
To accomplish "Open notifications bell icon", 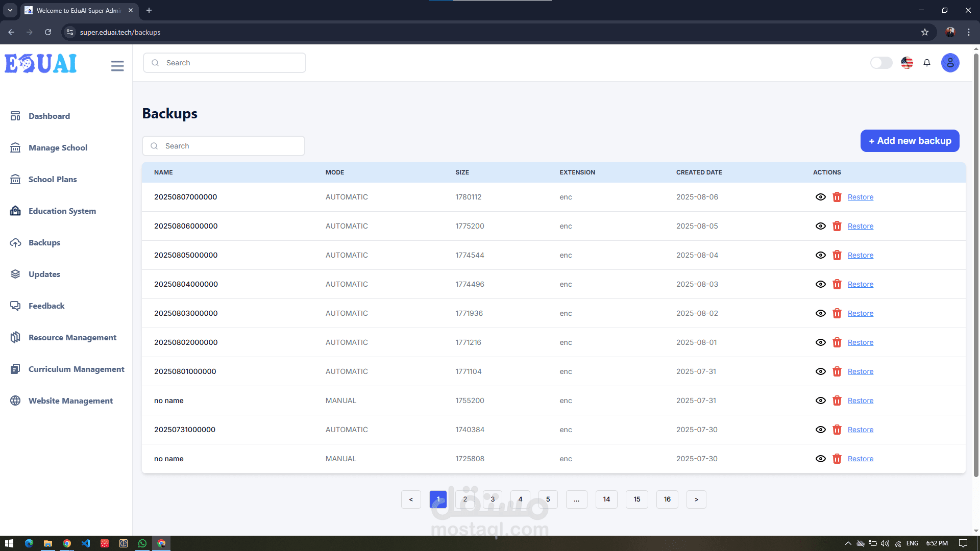I will pyautogui.click(x=927, y=63).
